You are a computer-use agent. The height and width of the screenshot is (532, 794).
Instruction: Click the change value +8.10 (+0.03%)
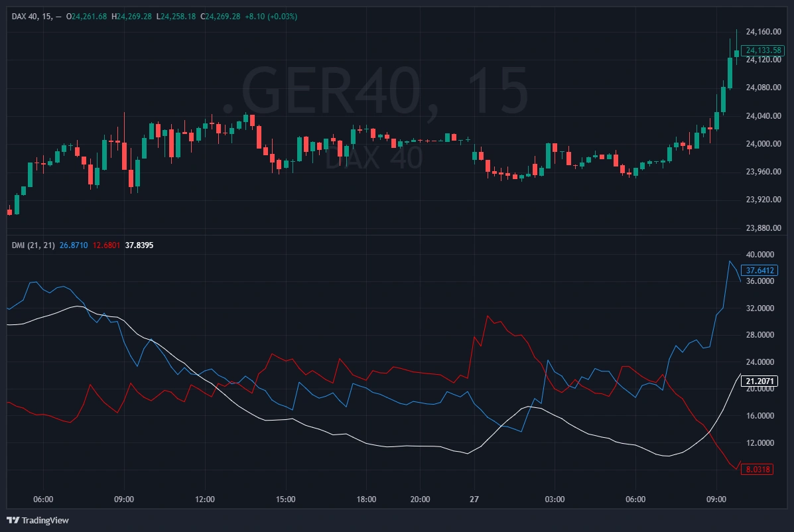[271, 16]
